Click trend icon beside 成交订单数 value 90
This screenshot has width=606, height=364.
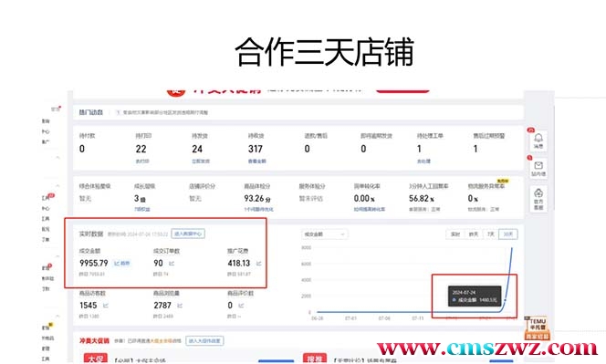point(172,264)
